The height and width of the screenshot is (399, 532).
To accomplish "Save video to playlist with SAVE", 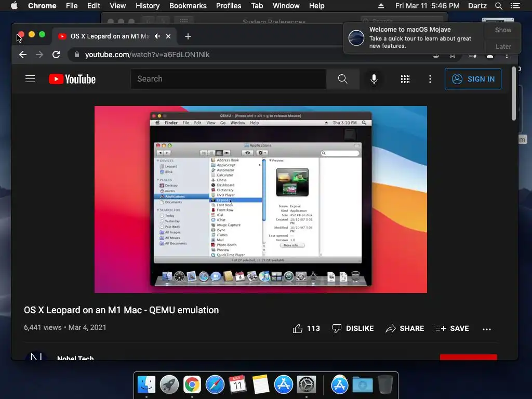I will click(453, 328).
